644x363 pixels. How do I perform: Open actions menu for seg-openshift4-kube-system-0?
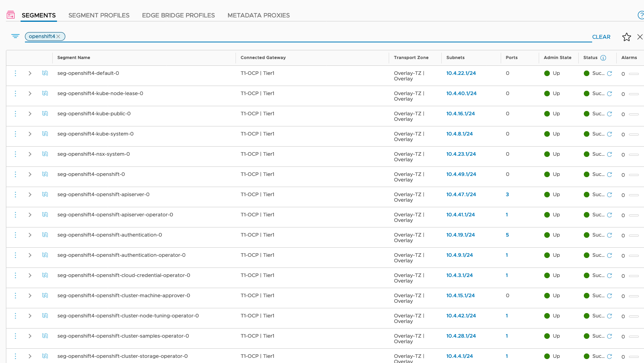pyautogui.click(x=15, y=134)
